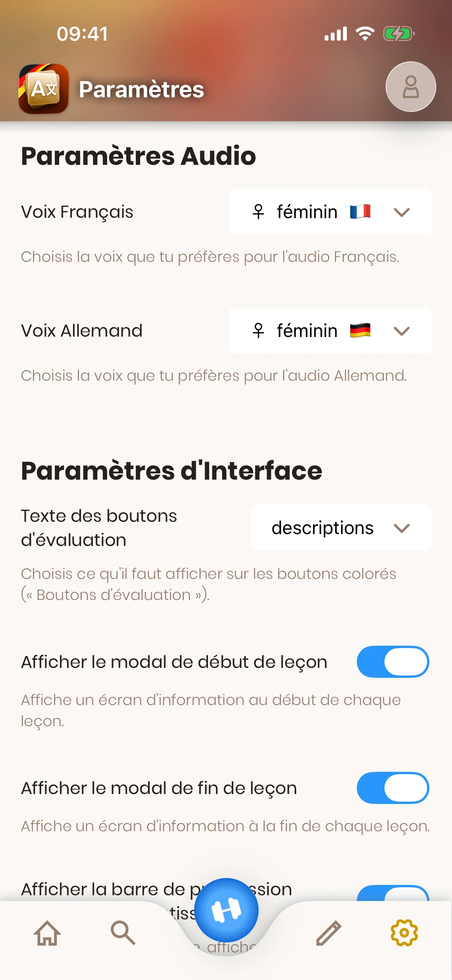Tap the Afficher le modal de fin label
452x980 pixels.
tap(159, 788)
